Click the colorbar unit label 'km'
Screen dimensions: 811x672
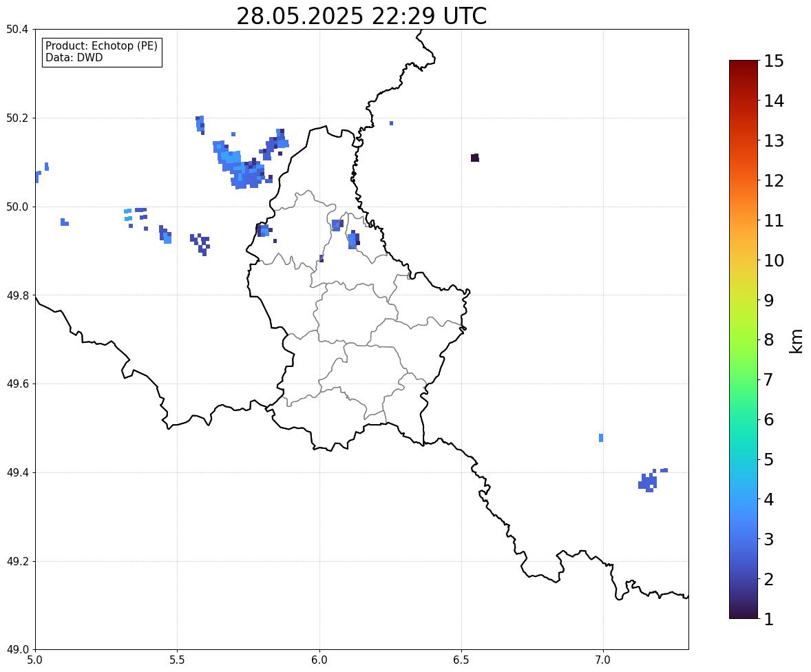click(x=797, y=341)
